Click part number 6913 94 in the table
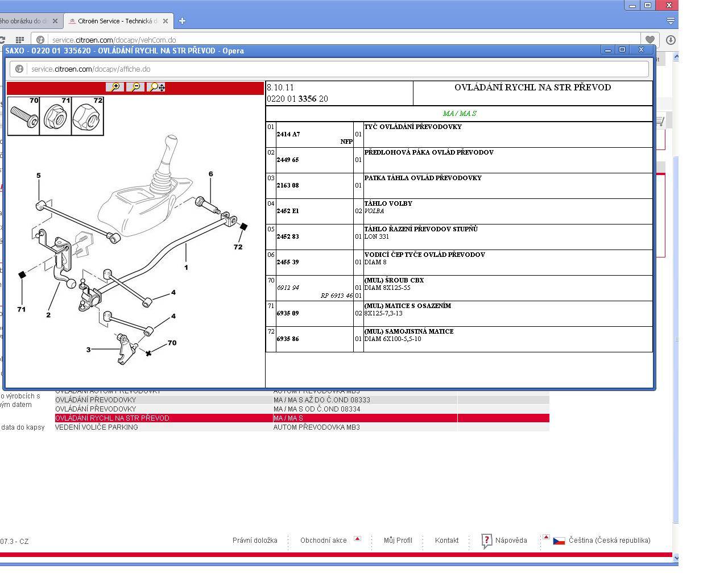Screen dimensions: 728x582 pyautogui.click(x=287, y=288)
